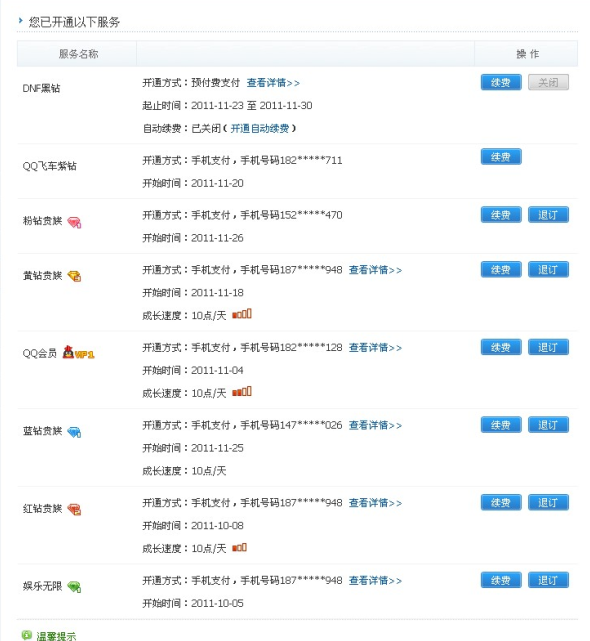Unsubscribe 黄钻贵族 via 退订
Image resolution: width=590 pixels, height=641 pixels.
coord(548,269)
